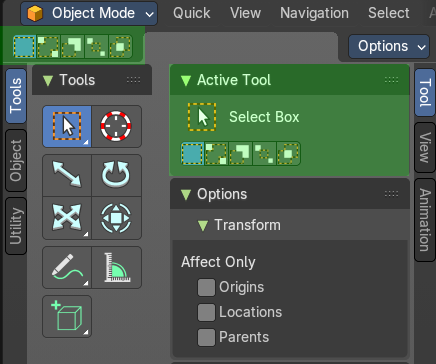Set selection mode to Subtract in header strip
Screen dimensions: 436x364
[72, 47]
